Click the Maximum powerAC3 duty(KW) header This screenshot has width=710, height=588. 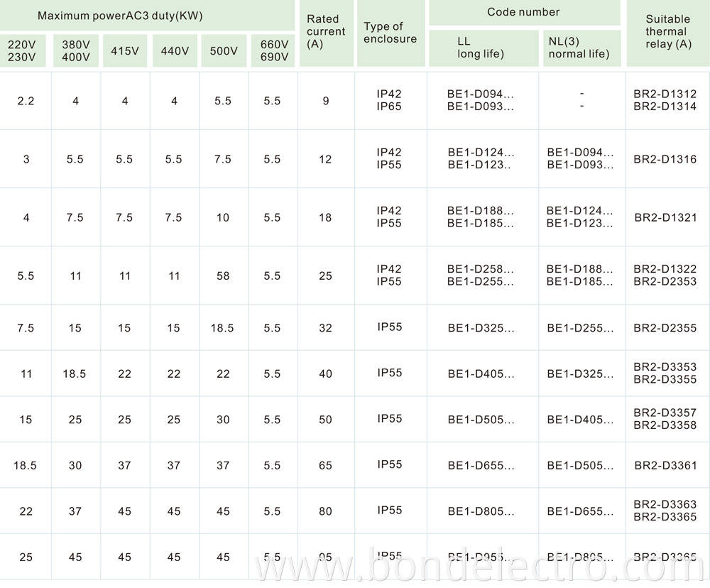tap(120, 16)
